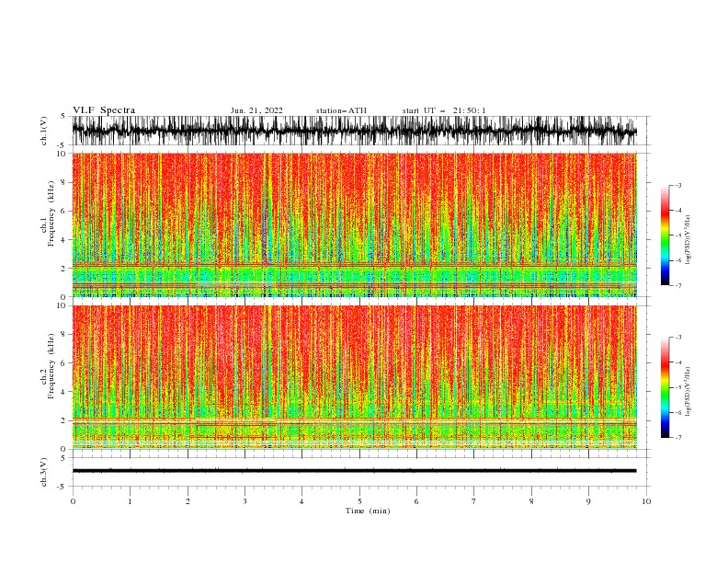
Task: Click the "10" frequency tick of ch.2 spectrogram
Action: pyautogui.click(x=63, y=305)
